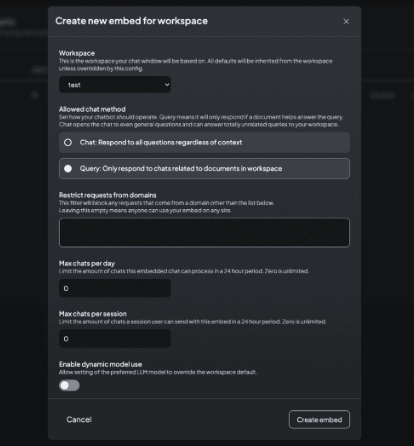Click the dialog title Create new embed
414x446 pixels.
[x=131, y=21]
